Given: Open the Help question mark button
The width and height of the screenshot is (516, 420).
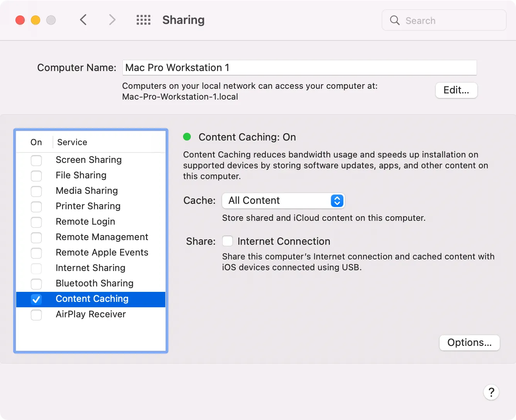Looking at the screenshot, I should tap(491, 392).
